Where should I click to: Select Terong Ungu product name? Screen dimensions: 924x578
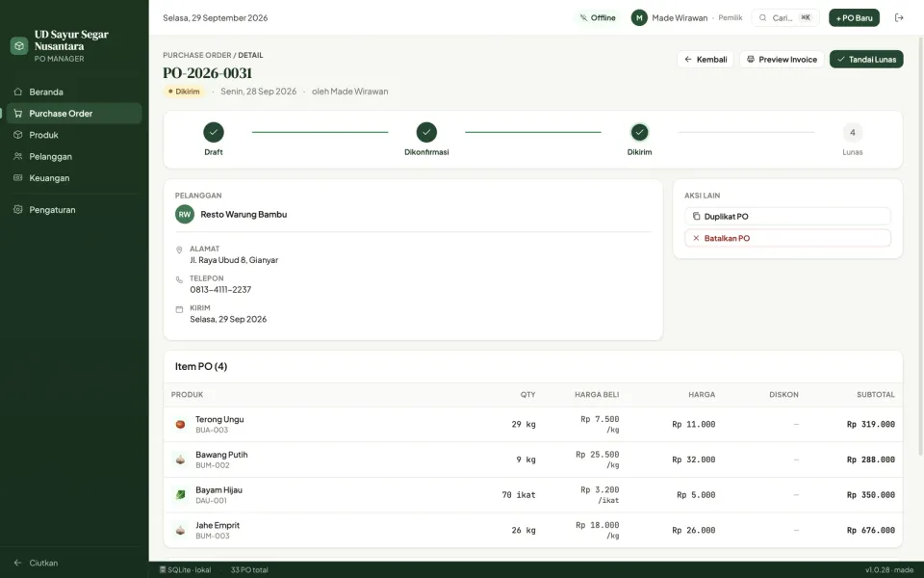pyautogui.click(x=219, y=419)
